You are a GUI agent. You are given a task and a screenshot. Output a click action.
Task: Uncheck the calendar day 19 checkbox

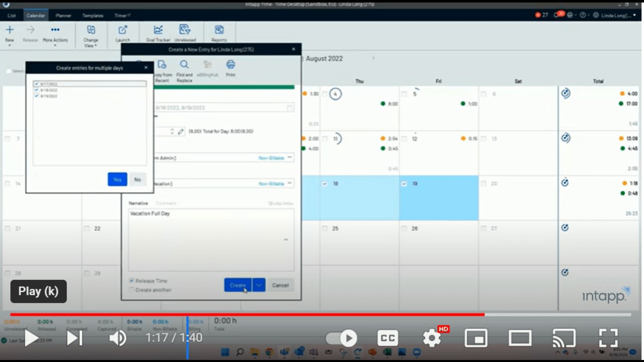click(x=404, y=184)
